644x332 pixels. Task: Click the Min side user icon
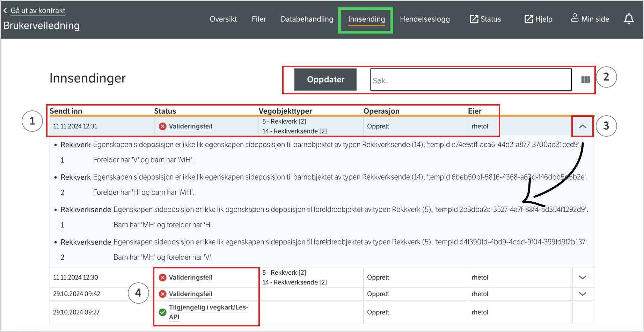point(575,18)
